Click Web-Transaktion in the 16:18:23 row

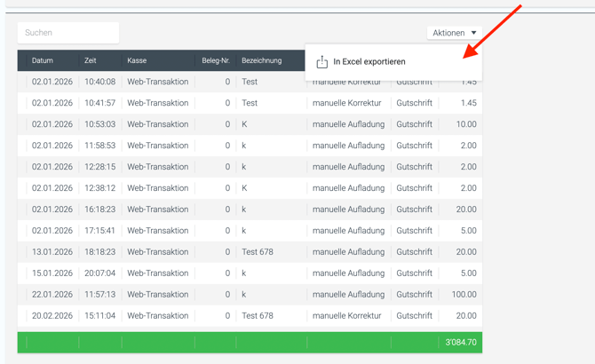point(158,210)
